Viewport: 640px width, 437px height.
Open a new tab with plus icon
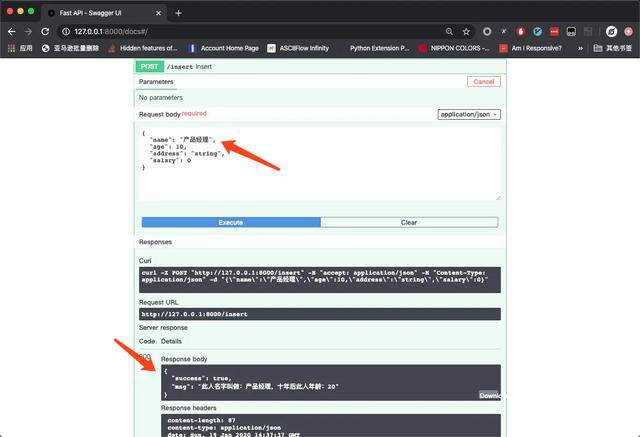coord(178,13)
